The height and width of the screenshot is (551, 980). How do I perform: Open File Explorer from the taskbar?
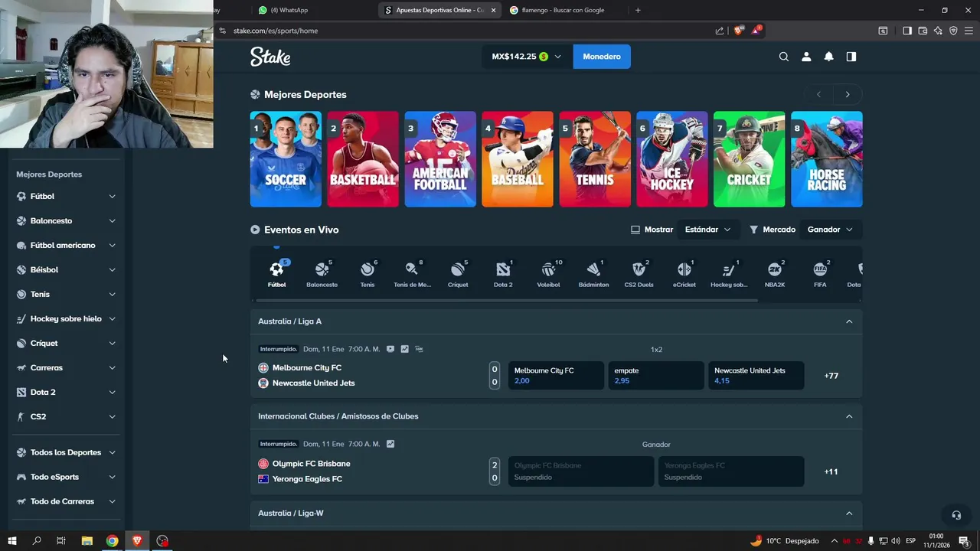coord(87,541)
